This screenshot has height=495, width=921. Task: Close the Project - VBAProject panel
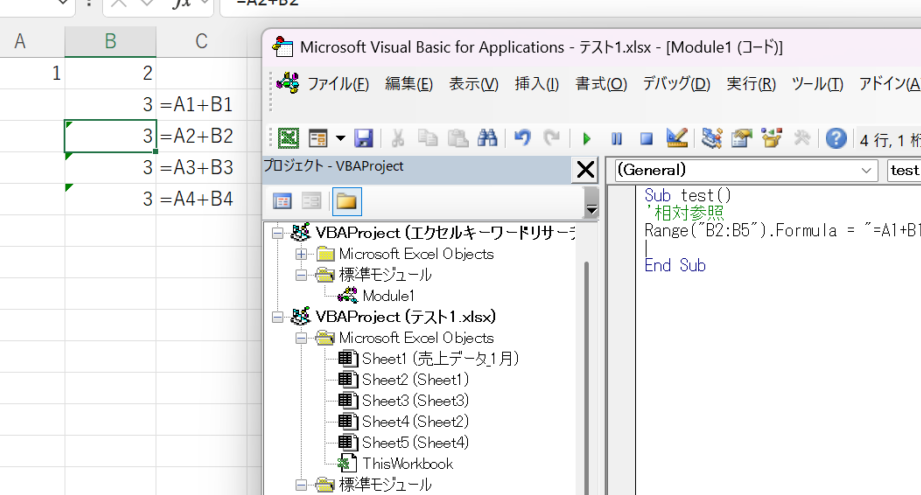(x=586, y=170)
